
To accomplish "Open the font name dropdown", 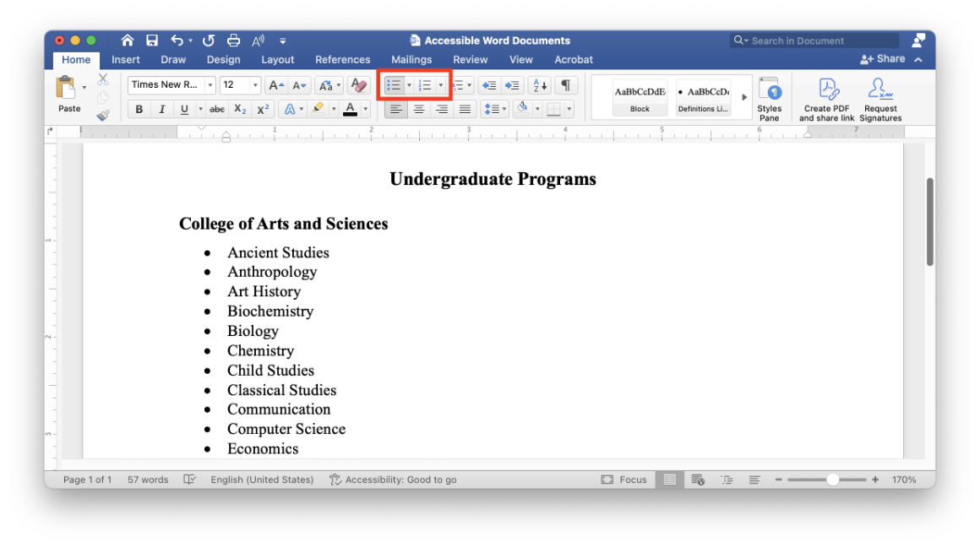I will point(209,84).
